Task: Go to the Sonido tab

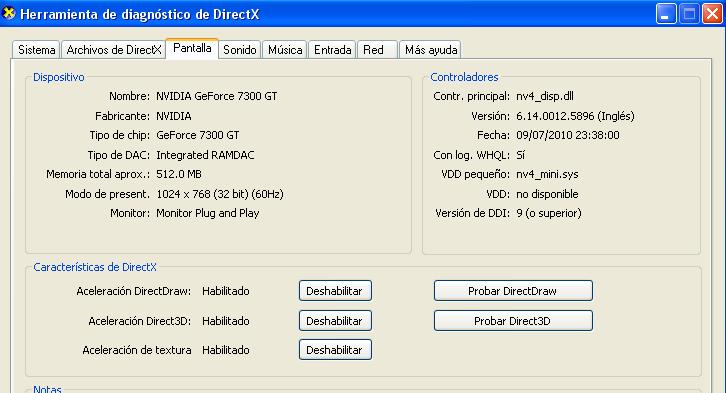Action: (239, 50)
